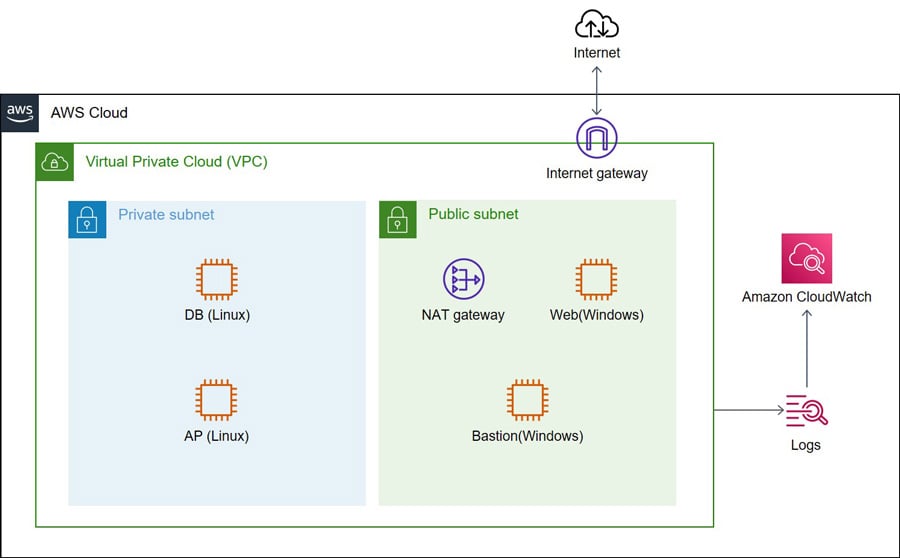The image size is (900, 558).
Task: Click the VPC cloud lock icon
Action: 54,162
